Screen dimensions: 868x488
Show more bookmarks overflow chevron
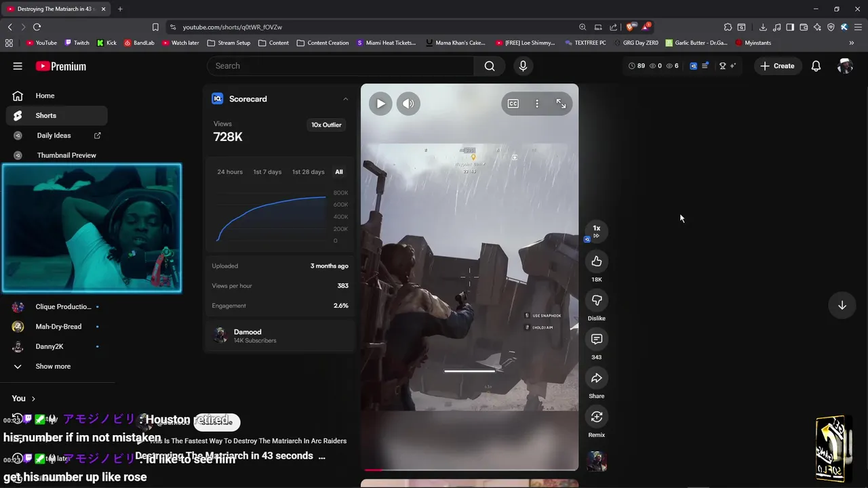tap(852, 43)
